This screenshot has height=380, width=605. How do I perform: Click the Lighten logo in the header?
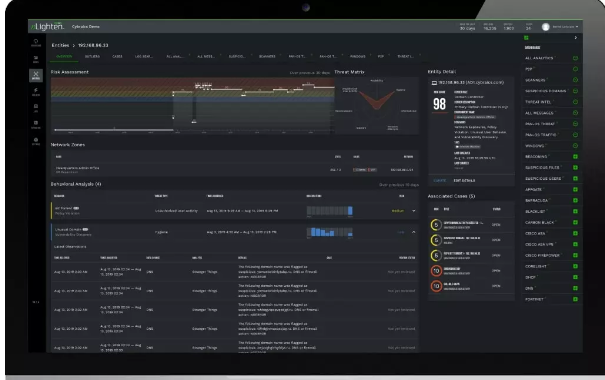47,27
